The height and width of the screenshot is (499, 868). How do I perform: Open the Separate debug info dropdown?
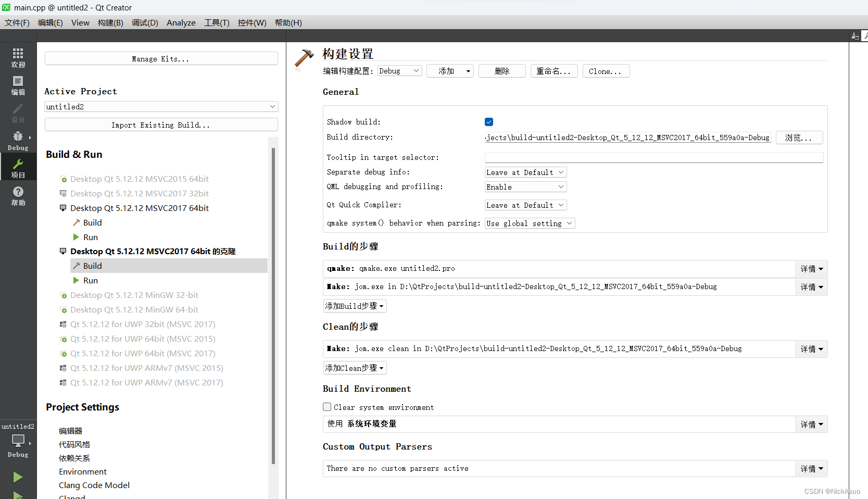pos(525,172)
